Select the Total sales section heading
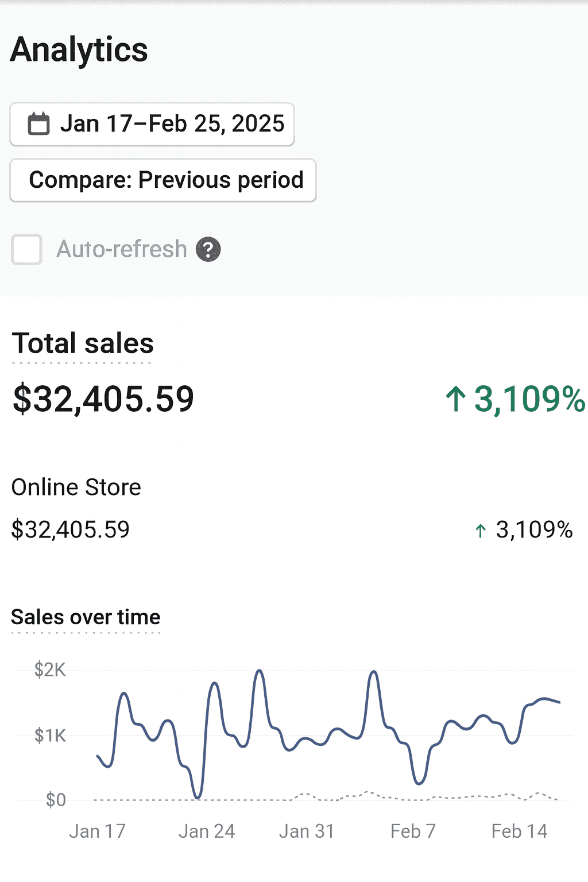Image resolution: width=588 pixels, height=882 pixels. click(x=83, y=343)
